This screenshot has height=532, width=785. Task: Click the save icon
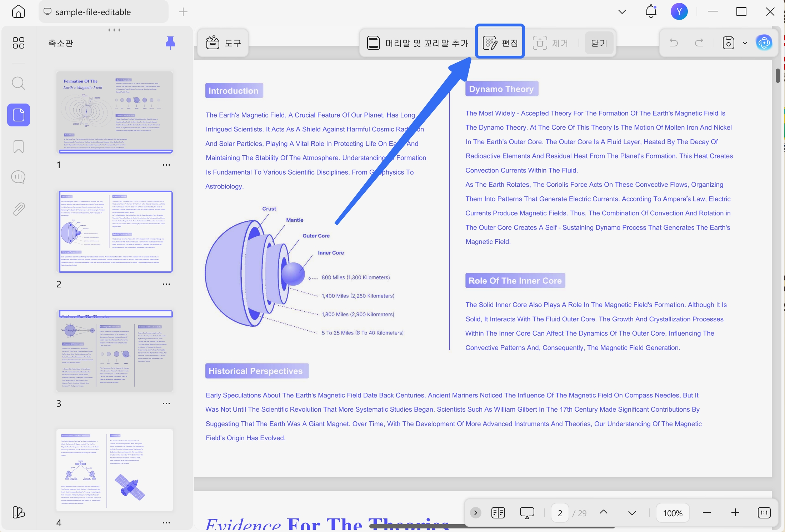(x=728, y=43)
